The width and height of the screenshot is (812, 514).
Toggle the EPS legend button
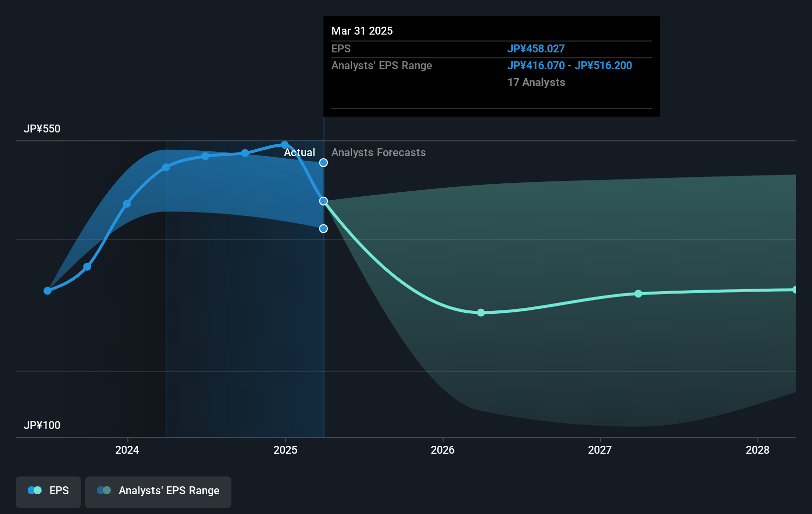[48, 492]
